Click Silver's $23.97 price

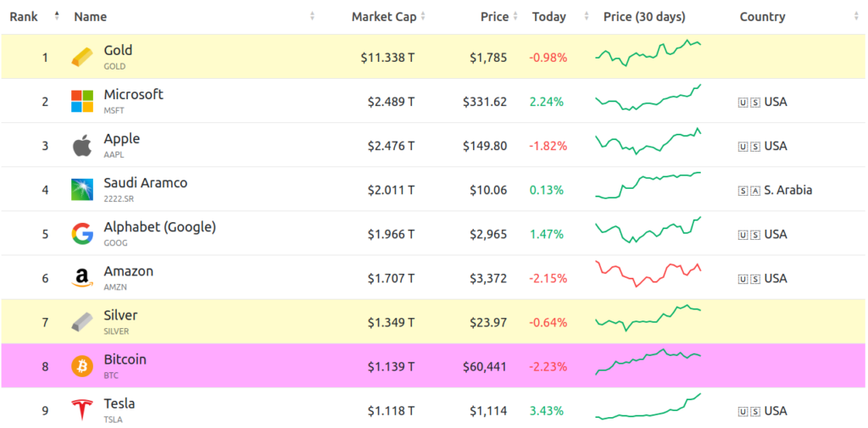(488, 322)
